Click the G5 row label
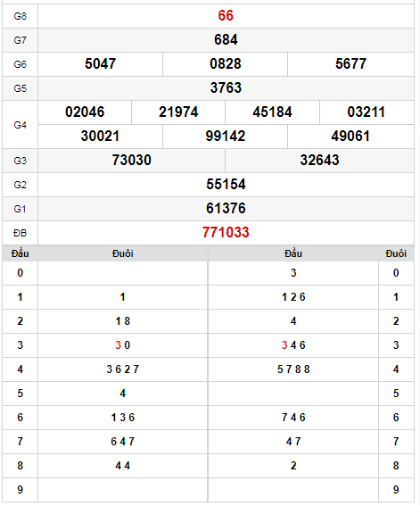The height and width of the screenshot is (506, 420). point(20,88)
